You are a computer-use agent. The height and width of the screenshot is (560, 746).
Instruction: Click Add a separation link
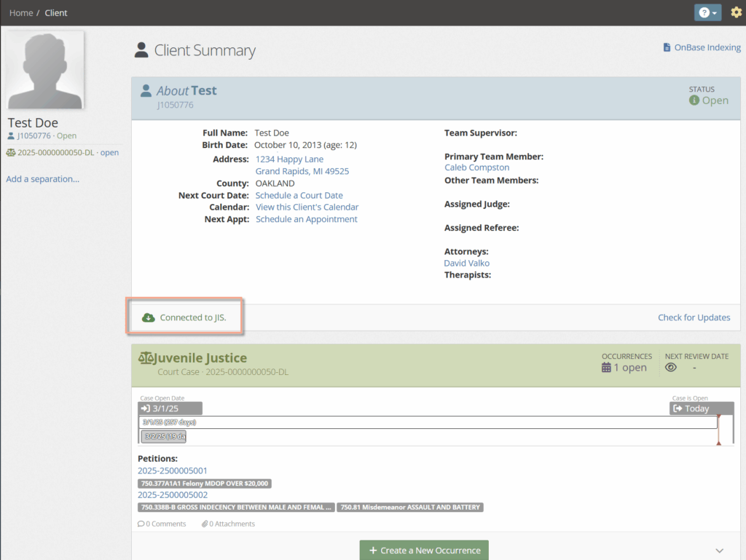click(42, 179)
